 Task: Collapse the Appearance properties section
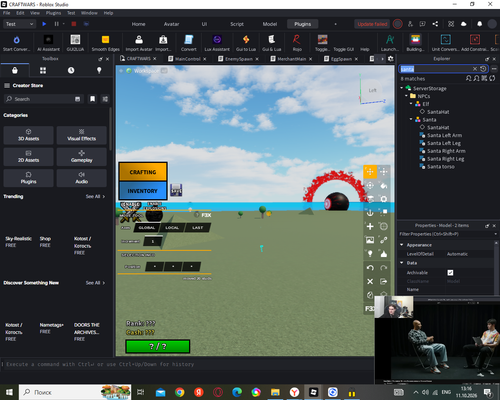tap(402, 245)
